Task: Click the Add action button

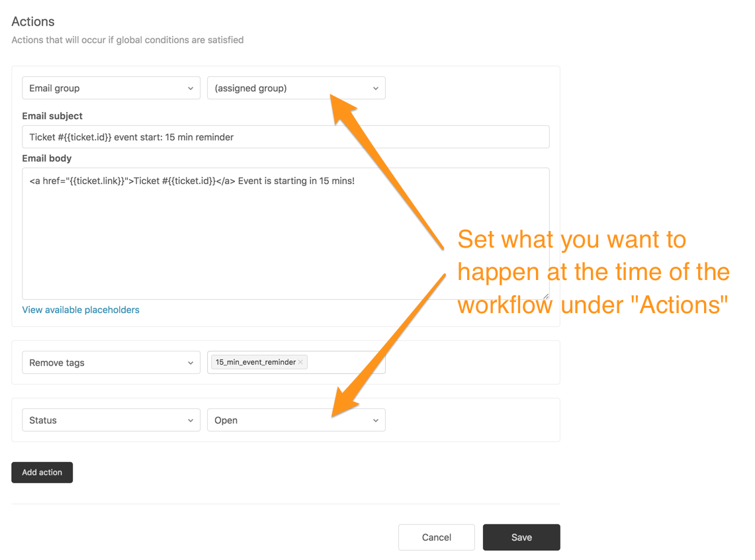Action: [x=42, y=473]
